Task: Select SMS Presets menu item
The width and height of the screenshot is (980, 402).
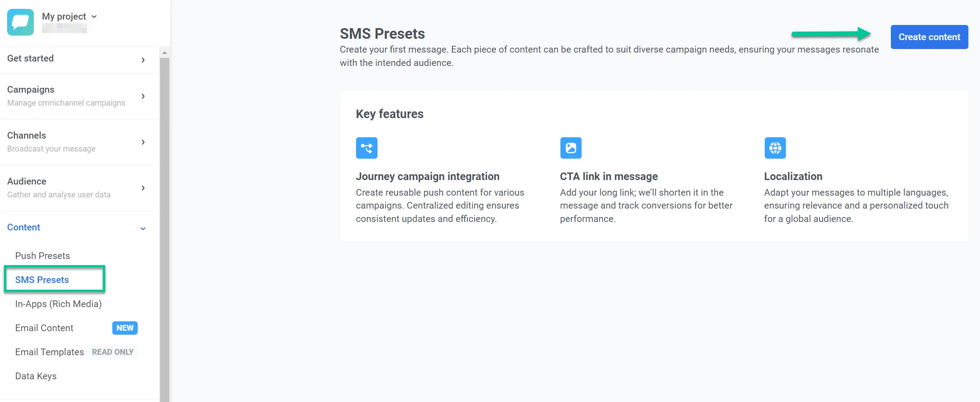Action: pos(42,280)
